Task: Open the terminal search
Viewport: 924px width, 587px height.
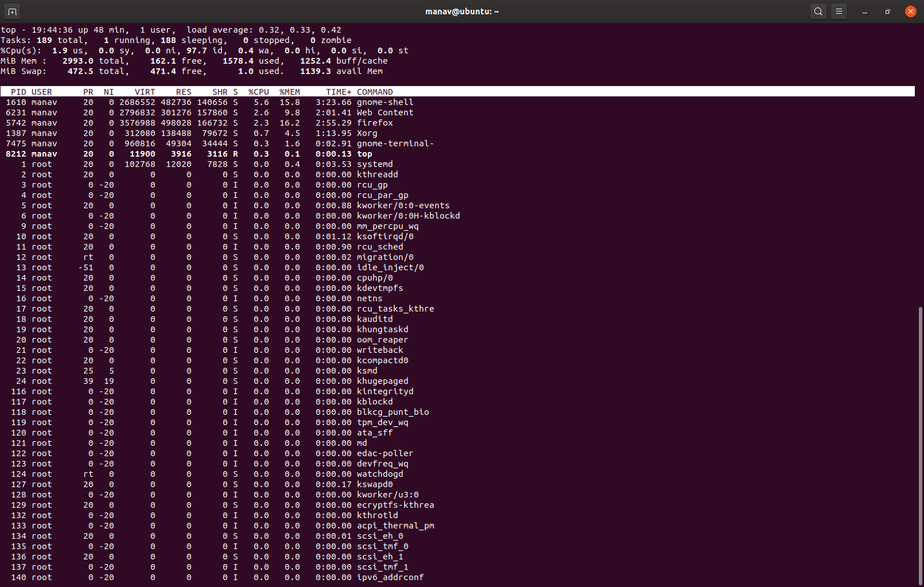Action: coord(818,11)
